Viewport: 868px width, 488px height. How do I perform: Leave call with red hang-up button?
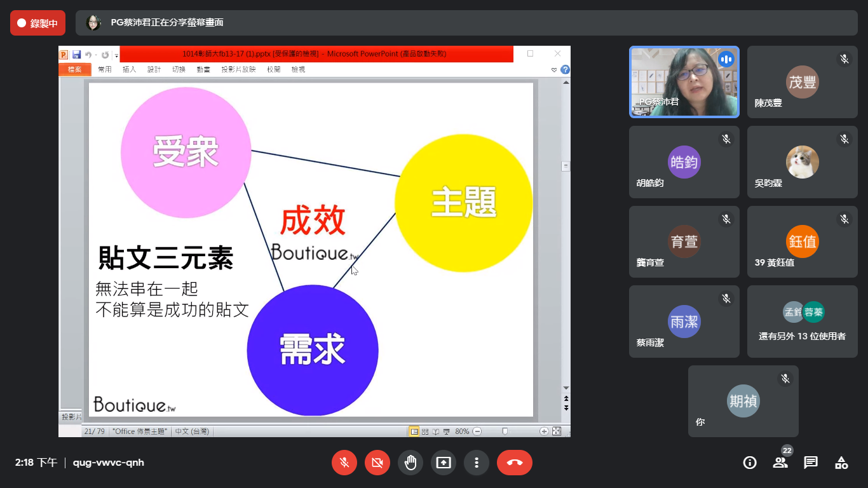point(515,463)
